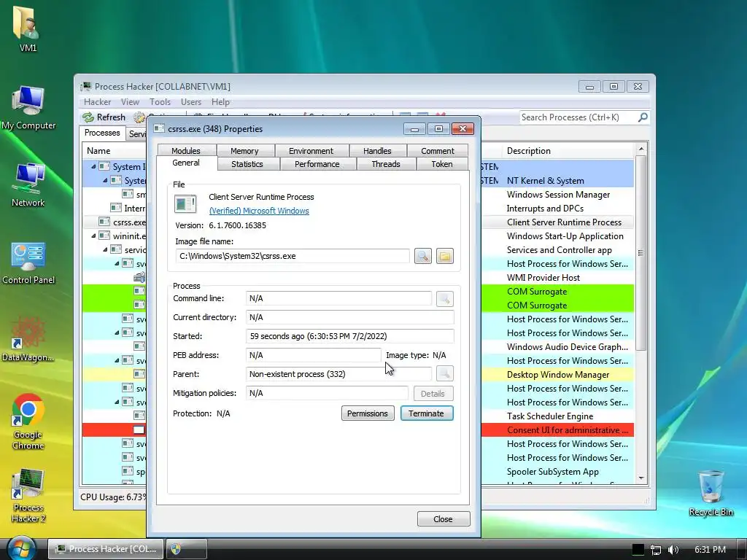The height and width of the screenshot is (560, 747).
Task: Open the VM1 desktop folder icon
Action: (28, 28)
